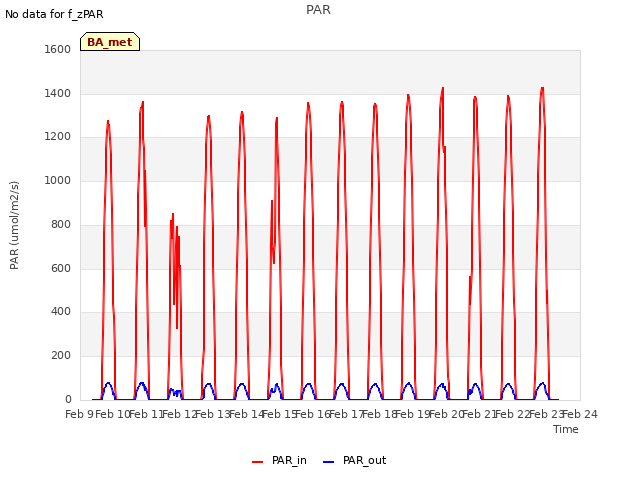This screenshot has height=480, width=640.
Task: Click the Feb 9 x-axis tick label
Action: click(x=79, y=414)
